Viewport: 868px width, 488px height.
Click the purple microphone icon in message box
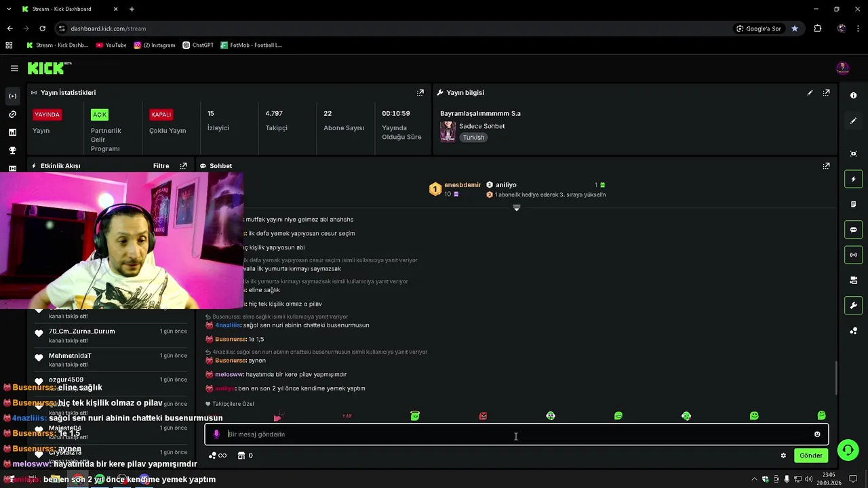(216, 434)
